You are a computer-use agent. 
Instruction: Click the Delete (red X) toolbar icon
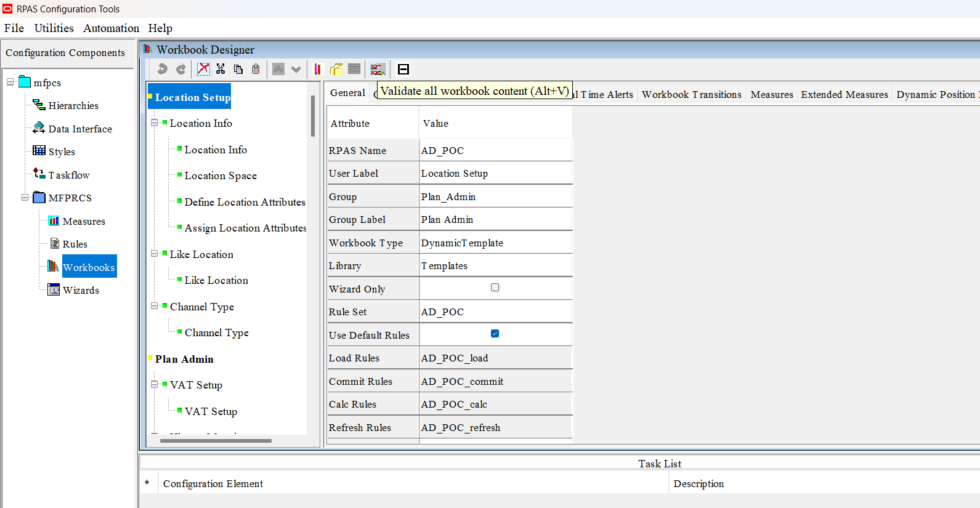(x=203, y=69)
